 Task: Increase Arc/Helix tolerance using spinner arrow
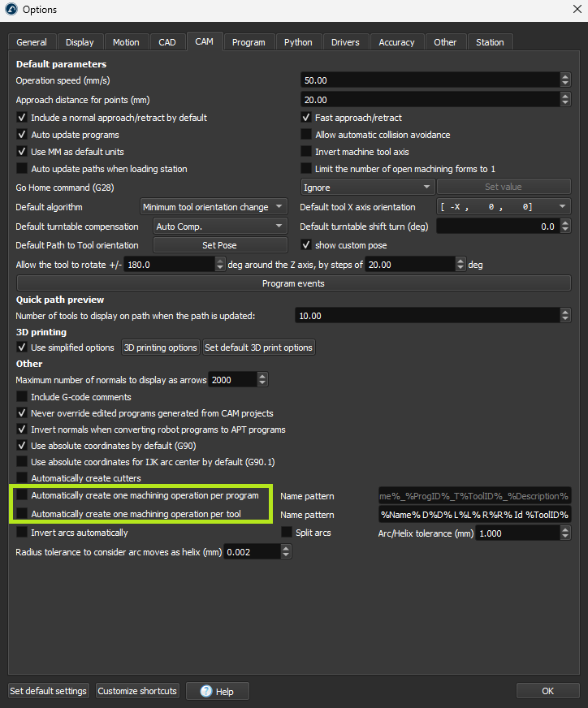pos(565,529)
